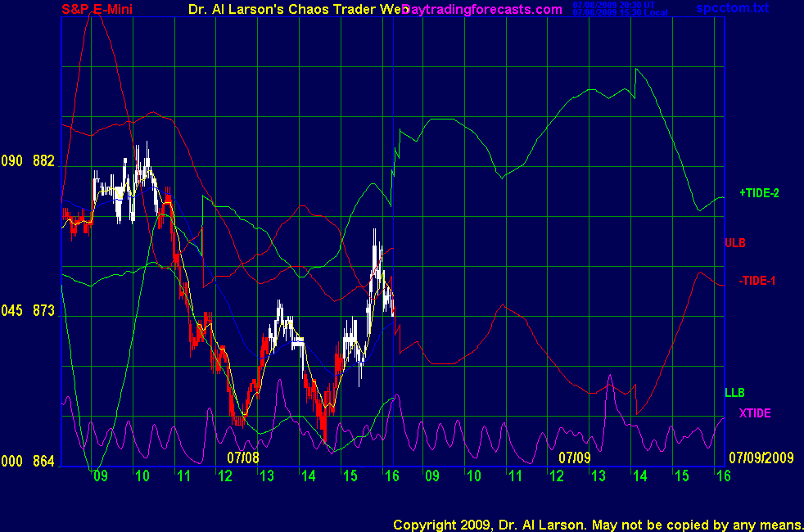Click the '15:30 Local' timestamp line
804x532 pixels.
point(620,12)
